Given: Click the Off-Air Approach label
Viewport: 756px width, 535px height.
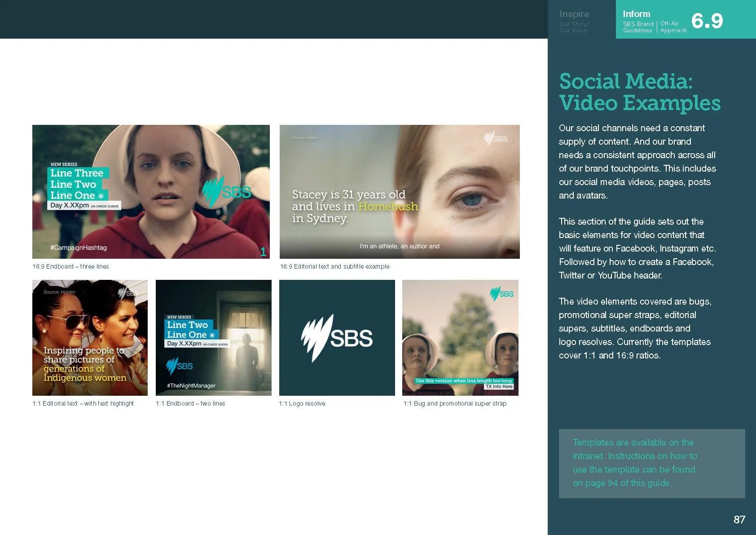Looking at the screenshot, I should click(x=673, y=27).
